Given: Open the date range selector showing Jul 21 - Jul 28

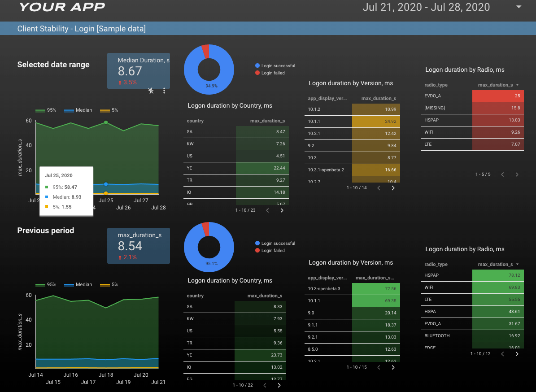Looking at the screenshot, I should [426, 7].
